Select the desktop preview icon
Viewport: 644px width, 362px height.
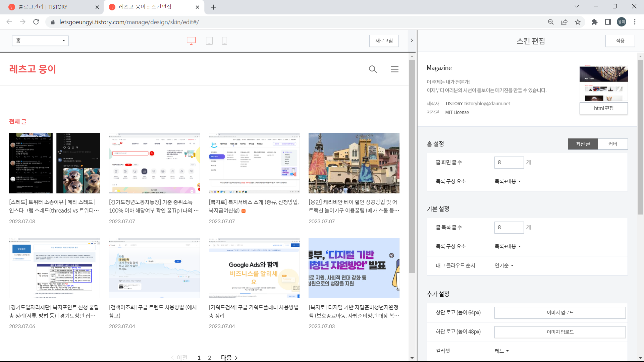click(191, 41)
